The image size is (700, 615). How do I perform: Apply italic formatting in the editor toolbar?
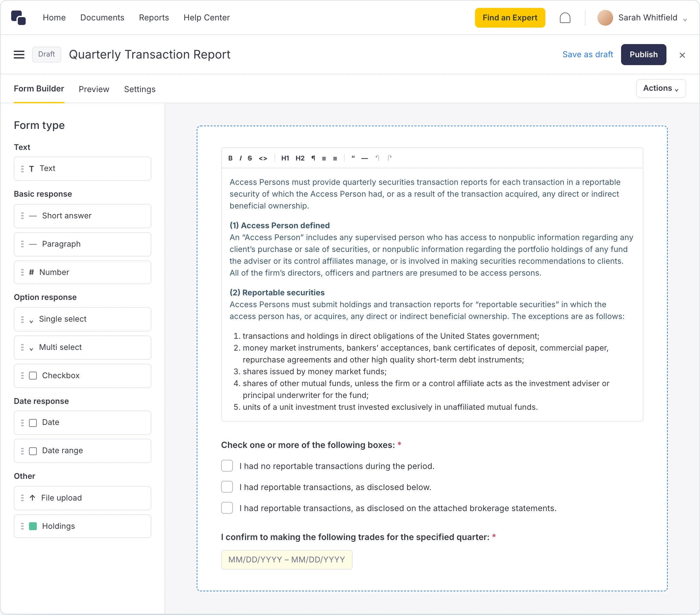pyautogui.click(x=240, y=158)
